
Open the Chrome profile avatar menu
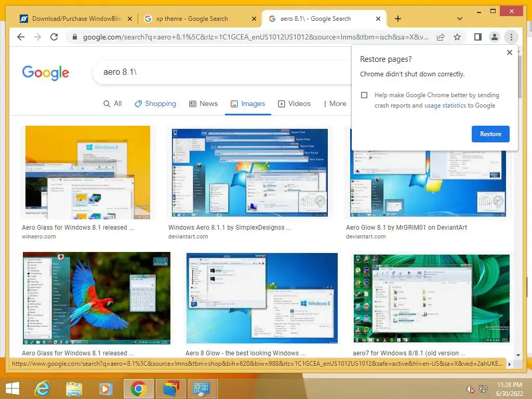(x=495, y=37)
